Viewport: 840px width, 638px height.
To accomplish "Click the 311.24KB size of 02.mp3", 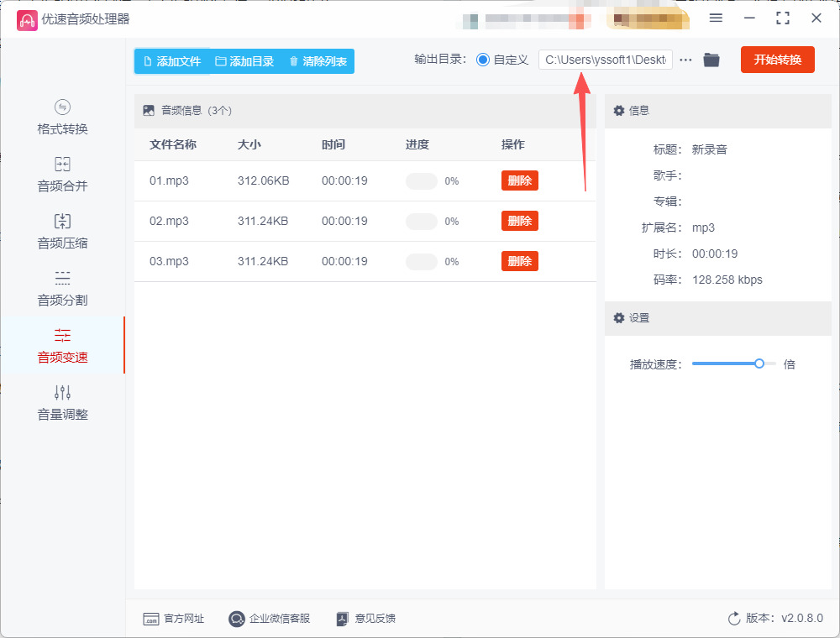I will click(262, 221).
